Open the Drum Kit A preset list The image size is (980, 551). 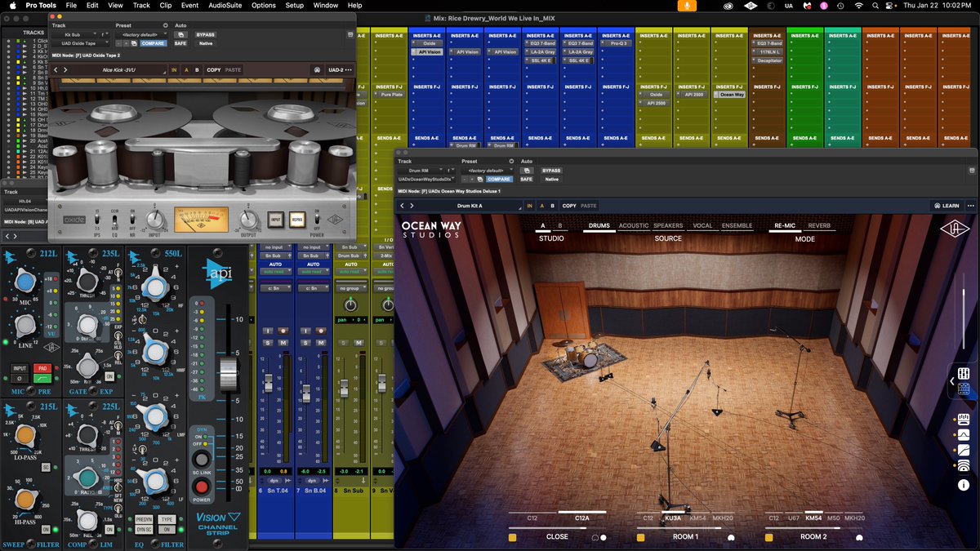(470, 206)
